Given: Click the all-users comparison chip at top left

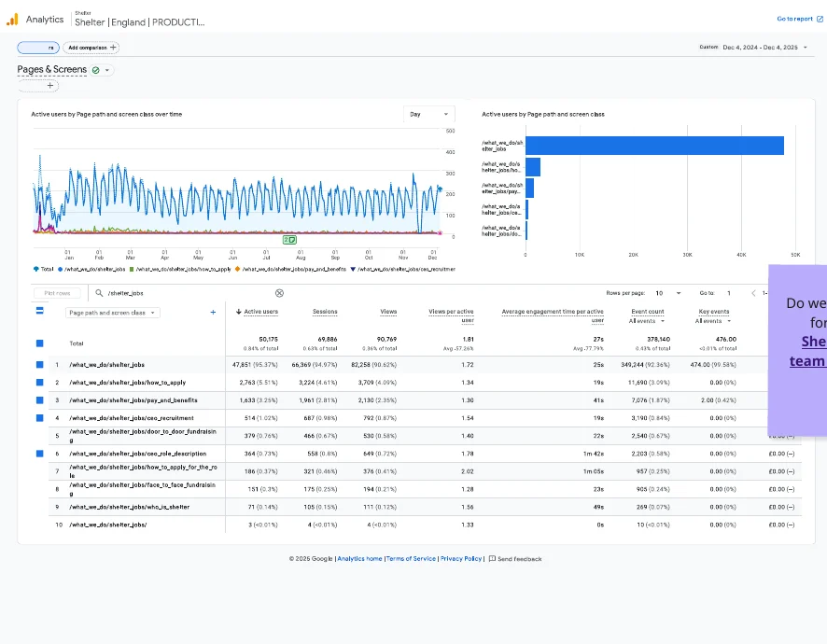Looking at the screenshot, I should click(38, 48).
